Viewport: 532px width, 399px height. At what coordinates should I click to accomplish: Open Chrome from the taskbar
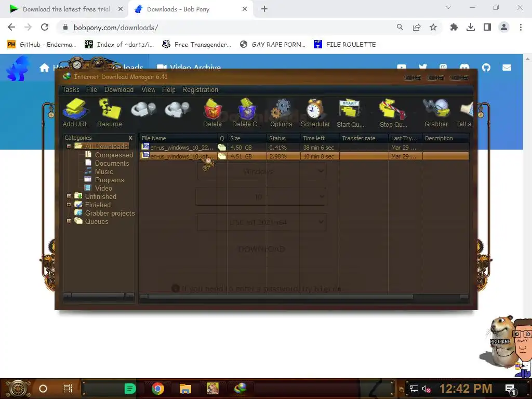point(158,389)
